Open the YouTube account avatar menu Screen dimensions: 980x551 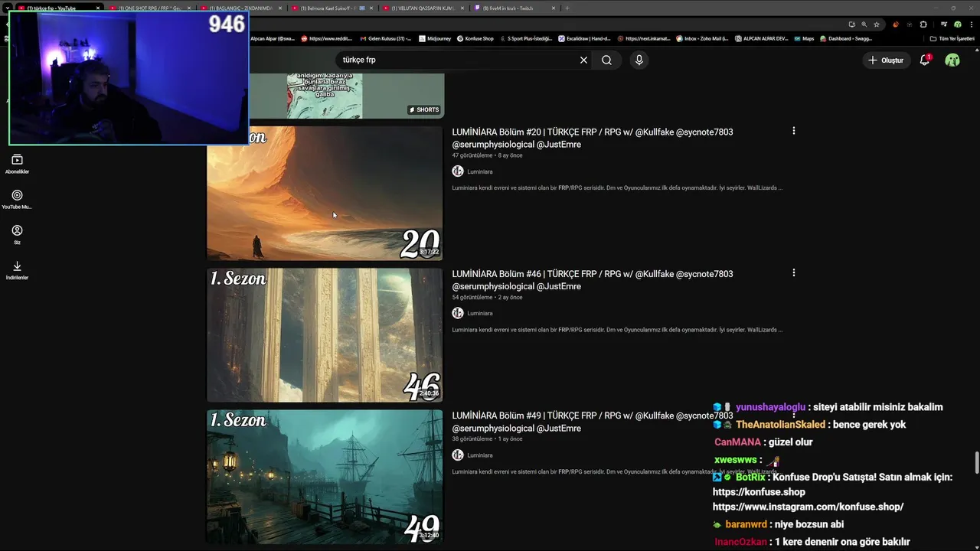point(952,60)
